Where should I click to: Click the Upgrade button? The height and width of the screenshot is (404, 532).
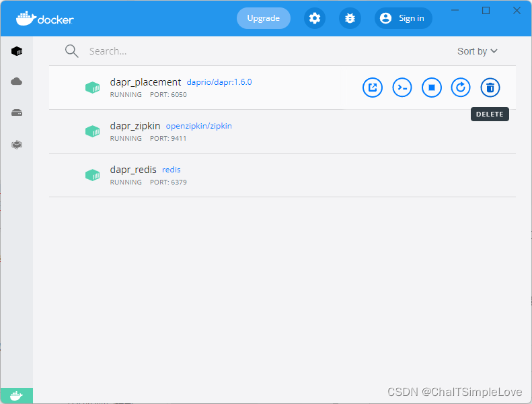(263, 18)
